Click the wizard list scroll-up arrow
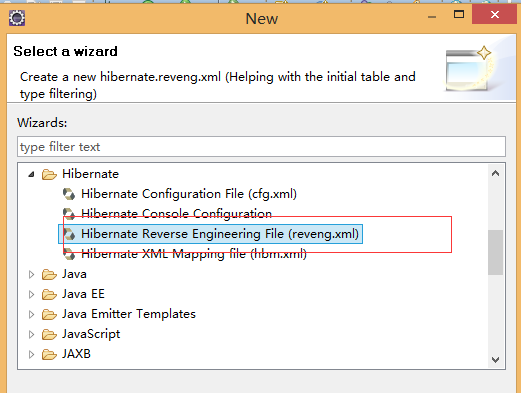521x393 pixels. point(495,173)
